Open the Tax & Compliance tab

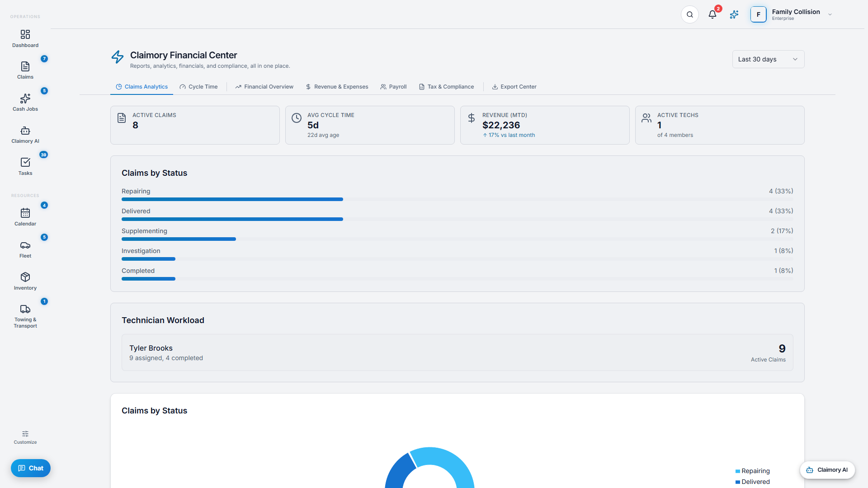(446, 87)
